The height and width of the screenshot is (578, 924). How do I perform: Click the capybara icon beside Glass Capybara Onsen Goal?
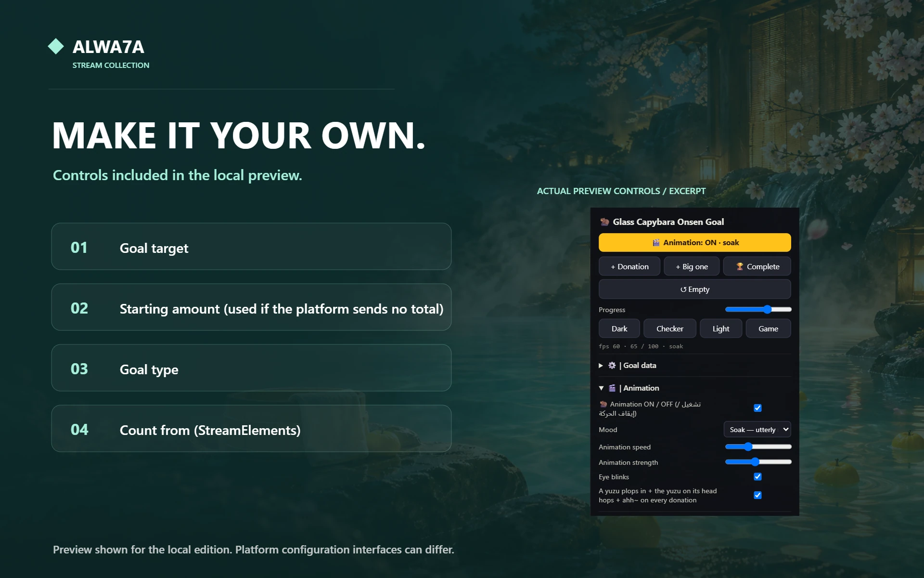(604, 222)
